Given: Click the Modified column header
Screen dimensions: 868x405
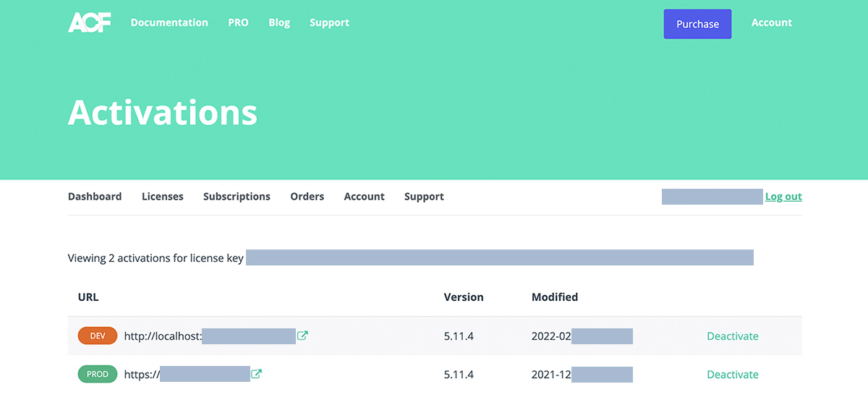Looking at the screenshot, I should (x=555, y=297).
